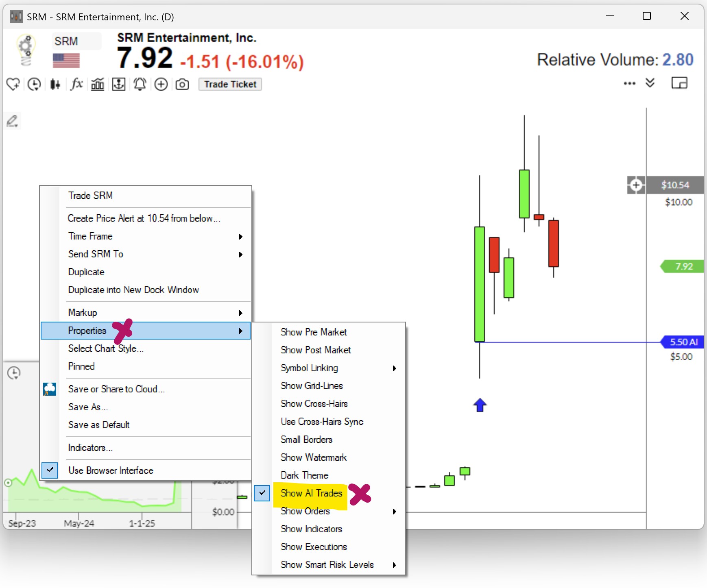Toggle Show Watermark option
This screenshot has height=588, width=707.
tap(329, 457)
